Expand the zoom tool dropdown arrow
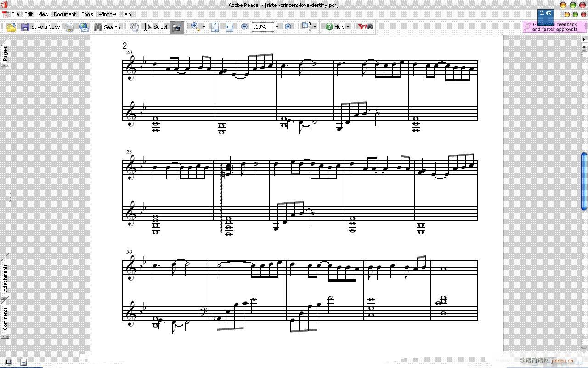 [x=204, y=27]
